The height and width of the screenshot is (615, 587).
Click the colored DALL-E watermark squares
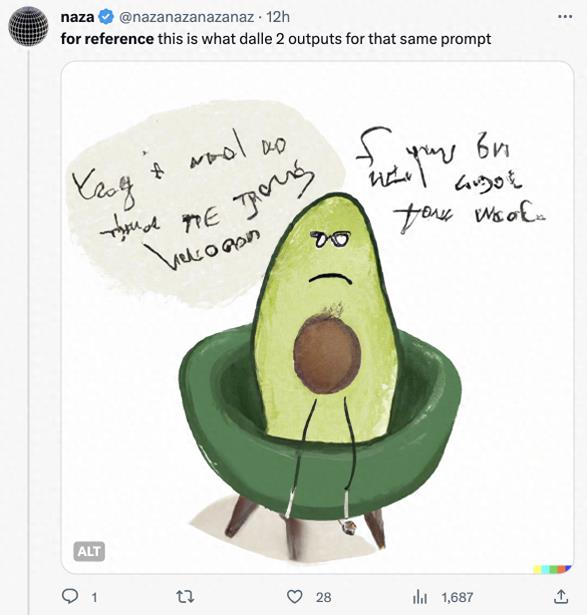click(551, 569)
